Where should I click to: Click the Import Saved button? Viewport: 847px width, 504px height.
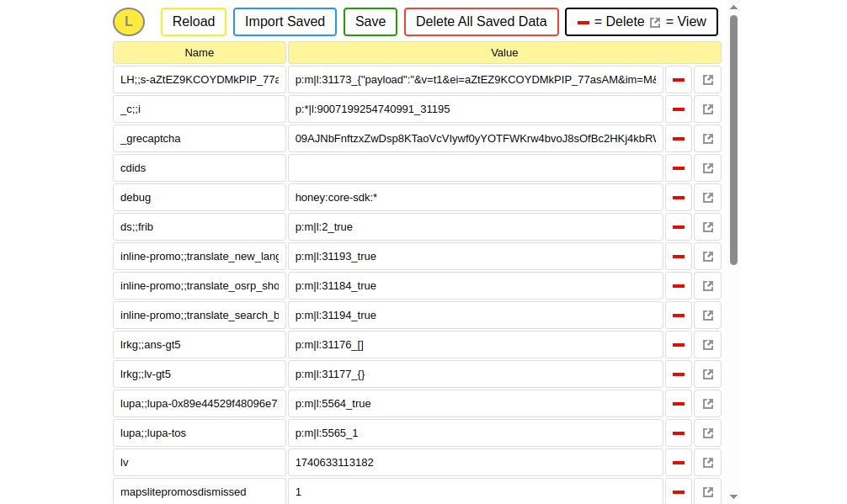(285, 22)
